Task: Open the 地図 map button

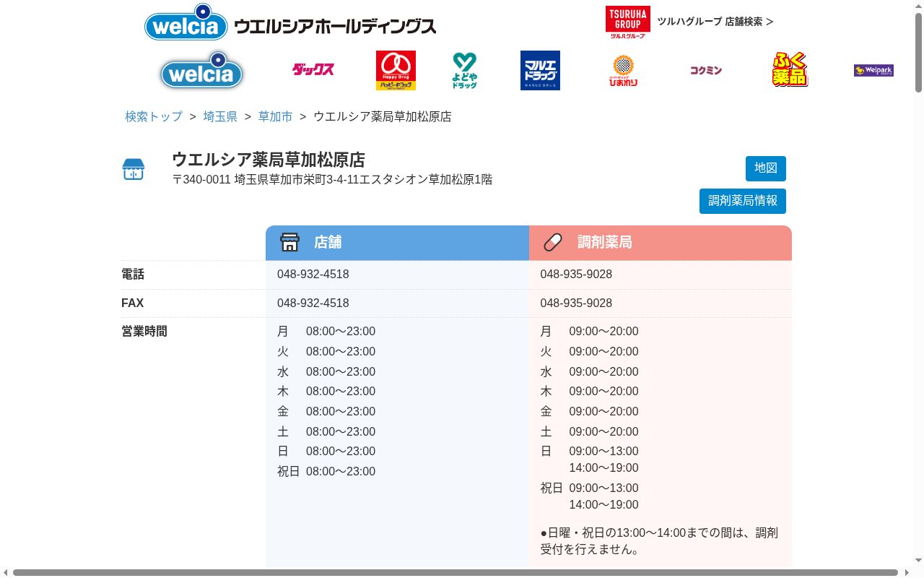Action: coord(766,168)
